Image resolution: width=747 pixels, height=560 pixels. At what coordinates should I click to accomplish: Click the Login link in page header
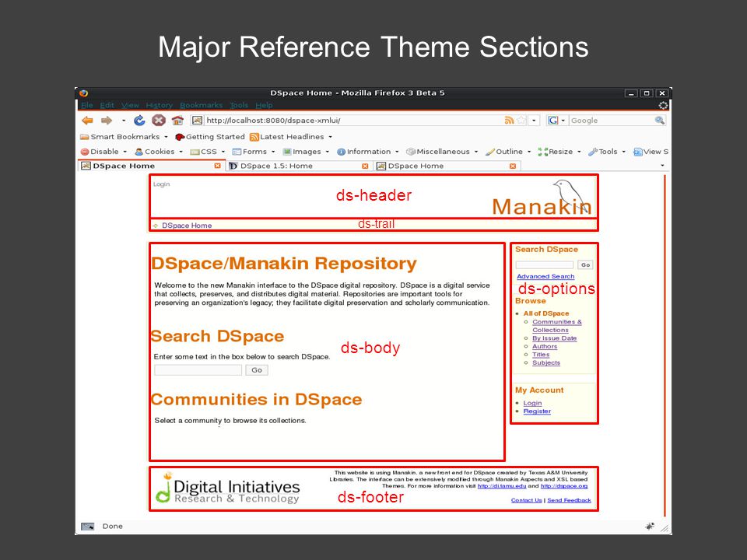(162, 184)
